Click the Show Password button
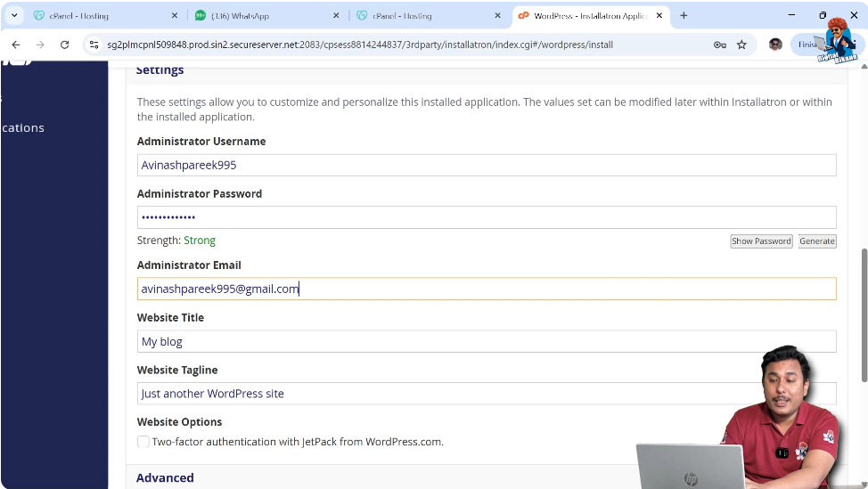868x489 pixels. tap(761, 241)
